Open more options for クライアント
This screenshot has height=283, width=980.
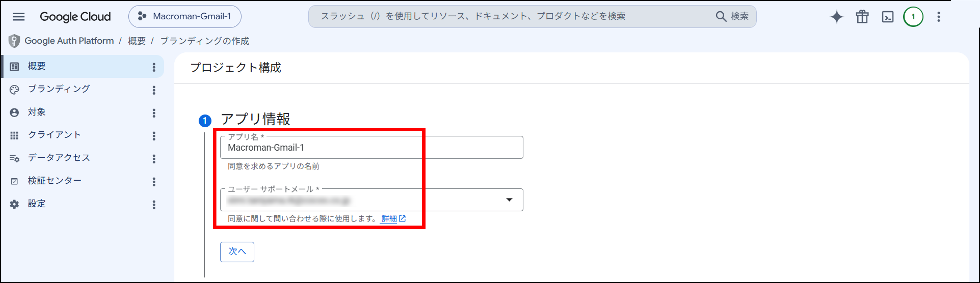click(x=154, y=136)
